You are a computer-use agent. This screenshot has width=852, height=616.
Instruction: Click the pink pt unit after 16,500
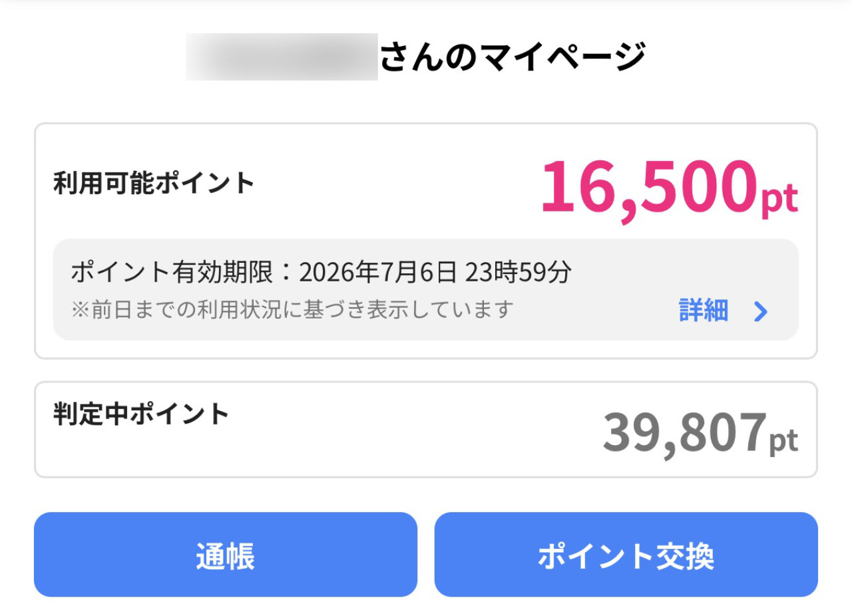coord(779,198)
